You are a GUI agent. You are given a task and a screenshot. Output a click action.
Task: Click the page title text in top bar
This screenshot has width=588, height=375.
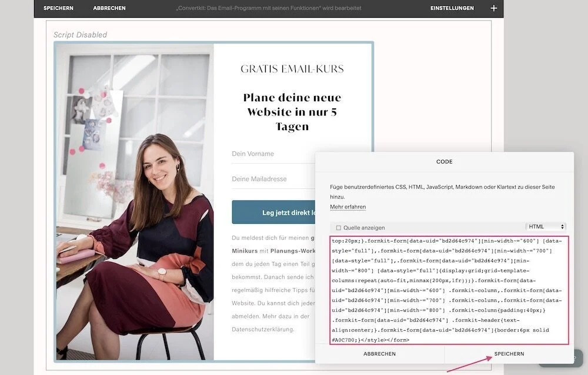[269, 8]
